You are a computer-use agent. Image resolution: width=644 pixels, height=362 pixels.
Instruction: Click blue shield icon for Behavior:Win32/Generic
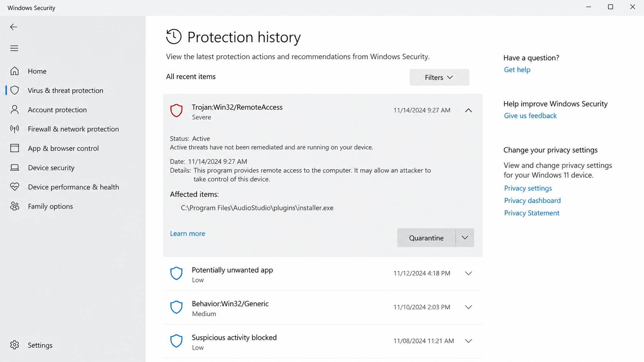pyautogui.click(x=176, y=307)
